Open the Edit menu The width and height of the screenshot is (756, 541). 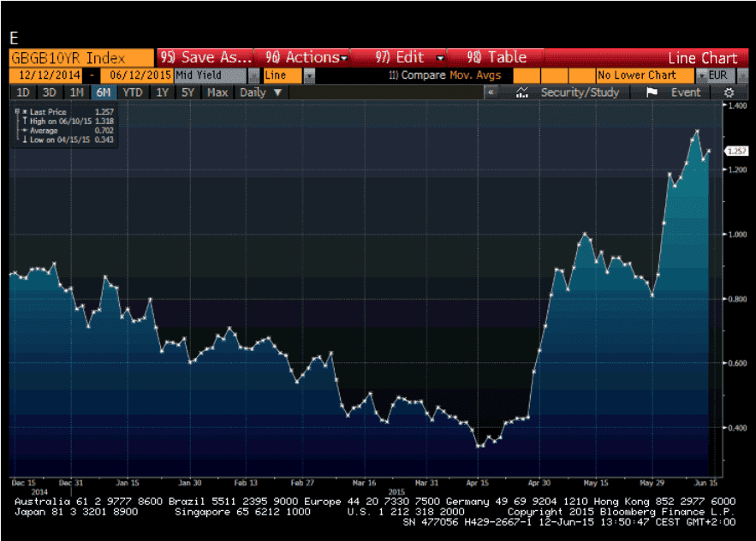tap(410, 57)
